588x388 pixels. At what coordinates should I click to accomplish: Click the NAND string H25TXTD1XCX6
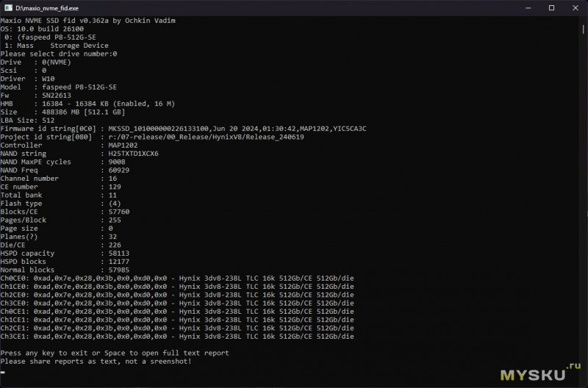pos(133,154)
